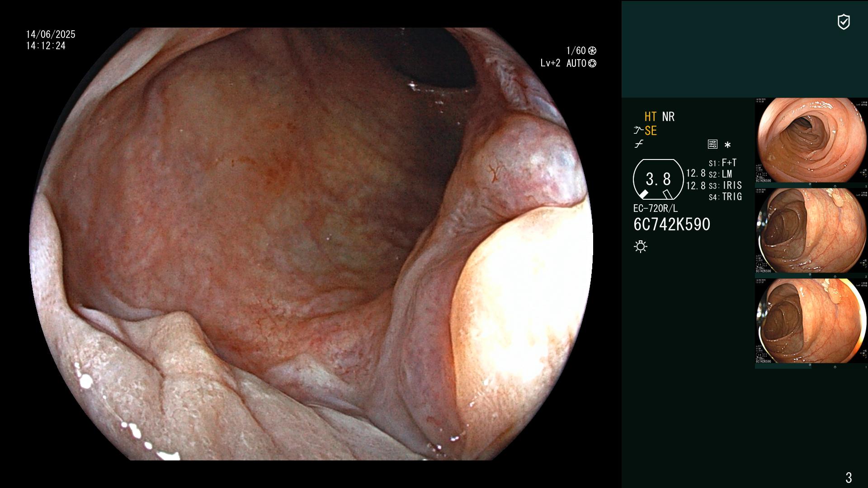
Task: Select the S2: LM switch assignment
Action: pyautogui.click(x=721, y=174)
